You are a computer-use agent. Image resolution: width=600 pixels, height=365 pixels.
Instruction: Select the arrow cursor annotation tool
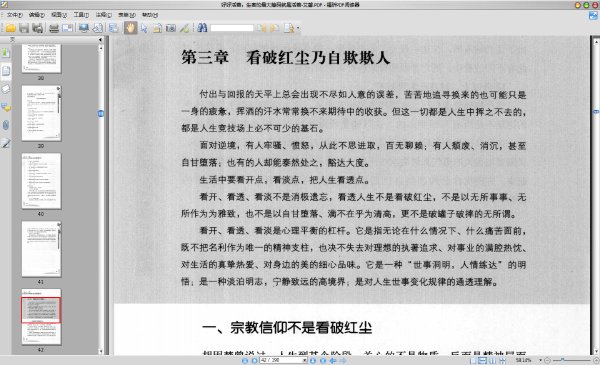click(144, 28)
